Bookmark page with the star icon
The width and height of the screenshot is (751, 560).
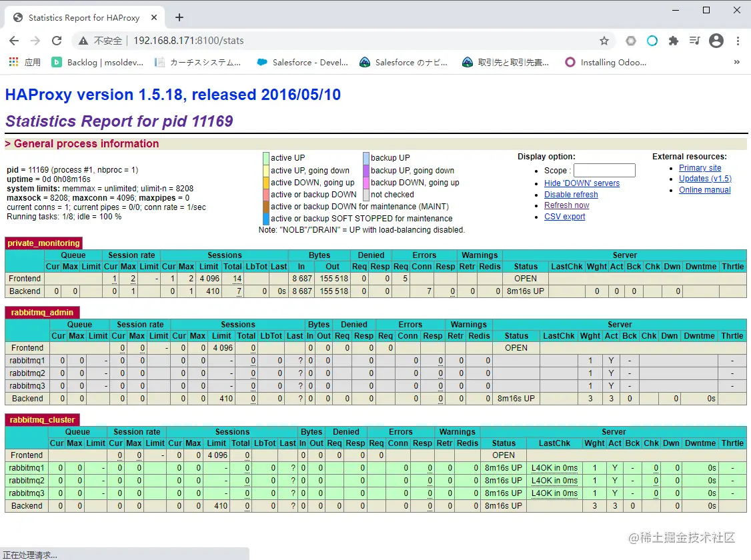click(604, 41)
